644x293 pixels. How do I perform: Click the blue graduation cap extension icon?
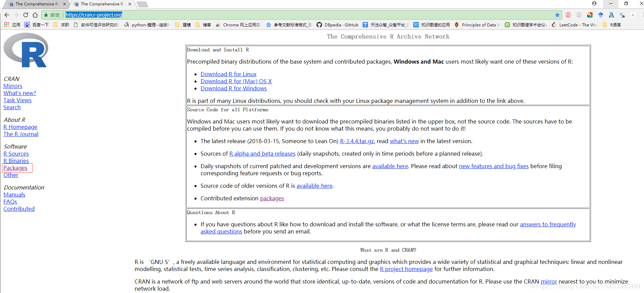click(x=601, y=15)
